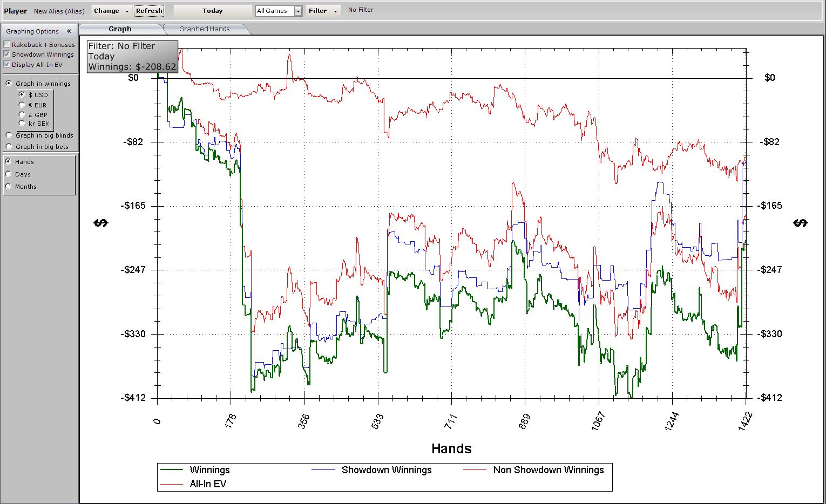Uncheck the Showdown Winnings checkbox
Screen dimensions: 826x504
point(7,55)
